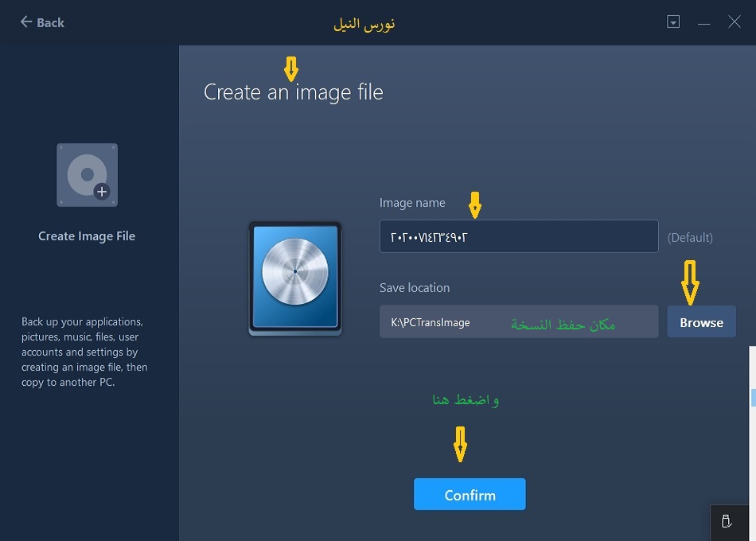
Task: Click the Create an image file heading
Action: point(293,92)
